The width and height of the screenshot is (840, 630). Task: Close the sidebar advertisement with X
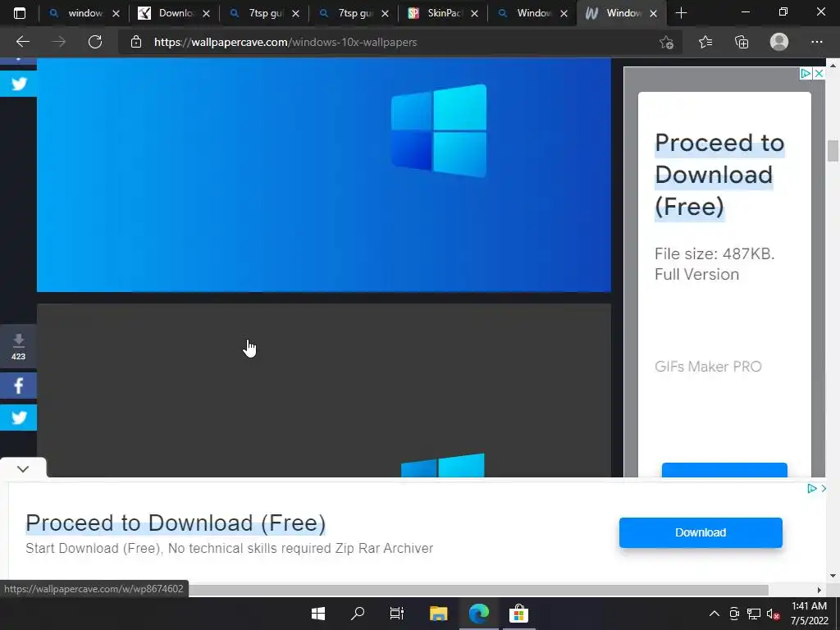(x=819, y=73)
